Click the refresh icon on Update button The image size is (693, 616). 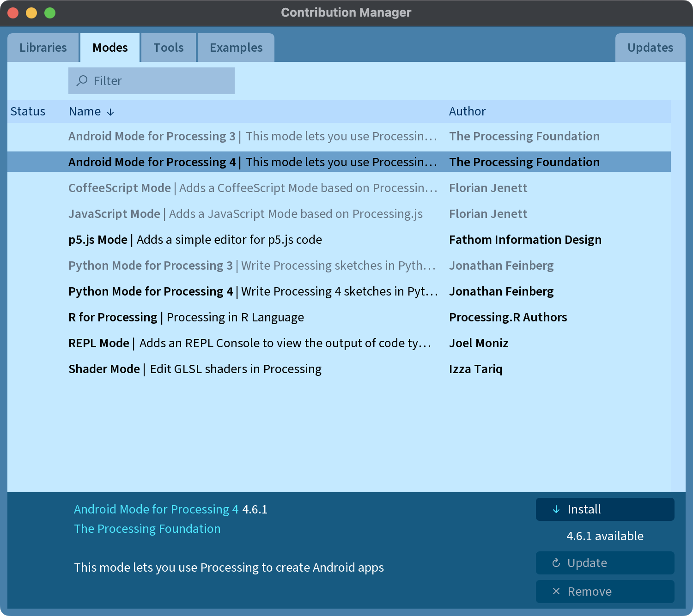pos(556,563)
